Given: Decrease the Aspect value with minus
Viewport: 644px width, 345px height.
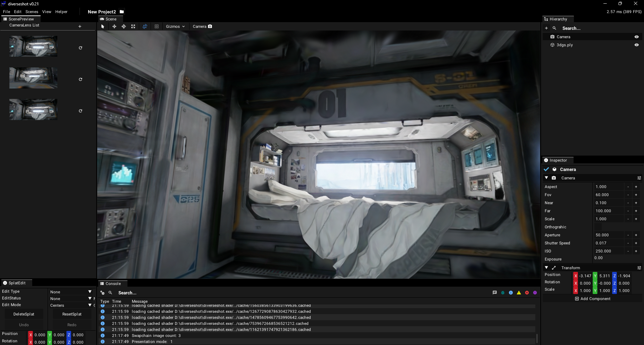Looking at the screenshot, I should click(628, 187).
